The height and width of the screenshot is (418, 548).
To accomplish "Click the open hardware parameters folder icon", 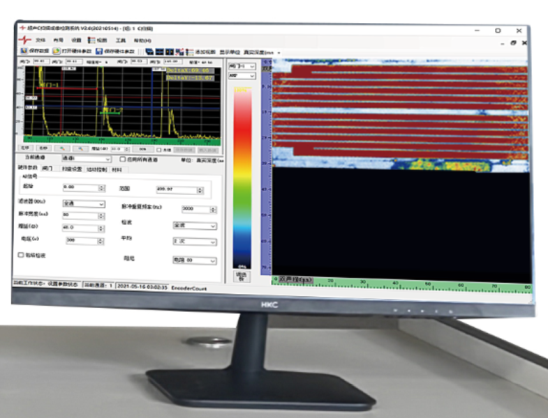I will click(x=56, y=51).
